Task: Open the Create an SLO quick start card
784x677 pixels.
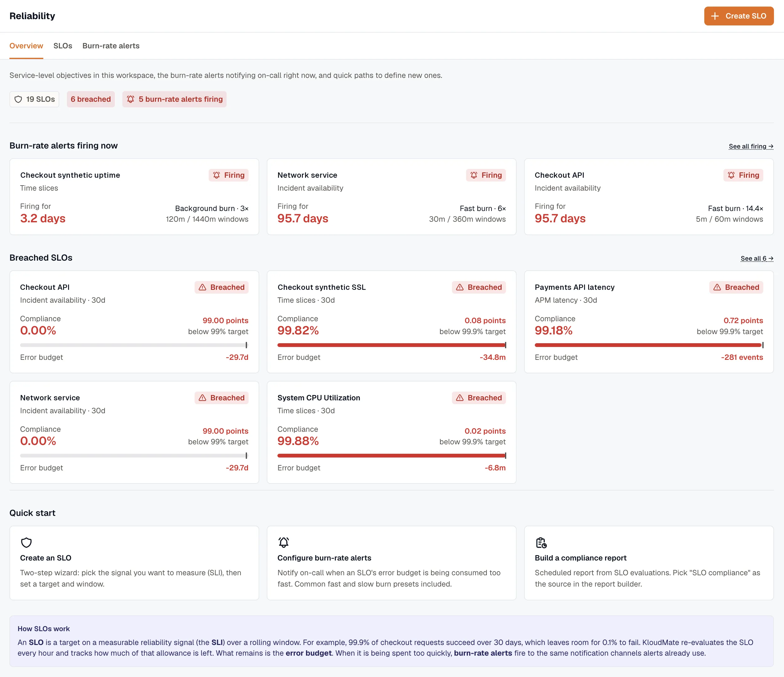Action: [134, 563]
